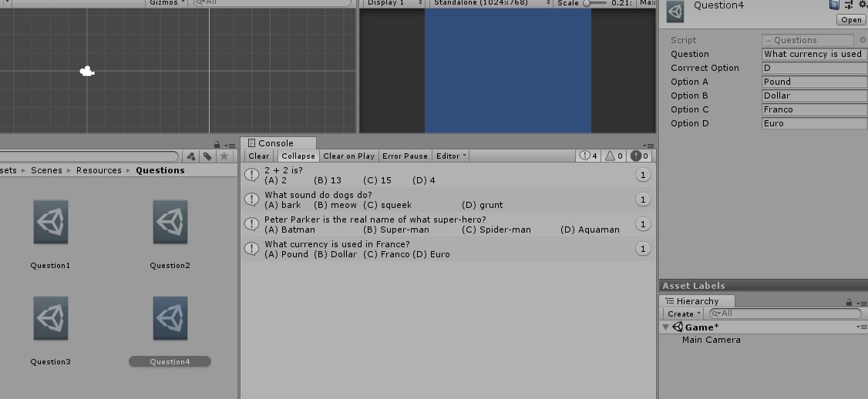Click the Option B field with Dollar
Viewport: 868px width, 399px height.
click(x=814, y=96)
